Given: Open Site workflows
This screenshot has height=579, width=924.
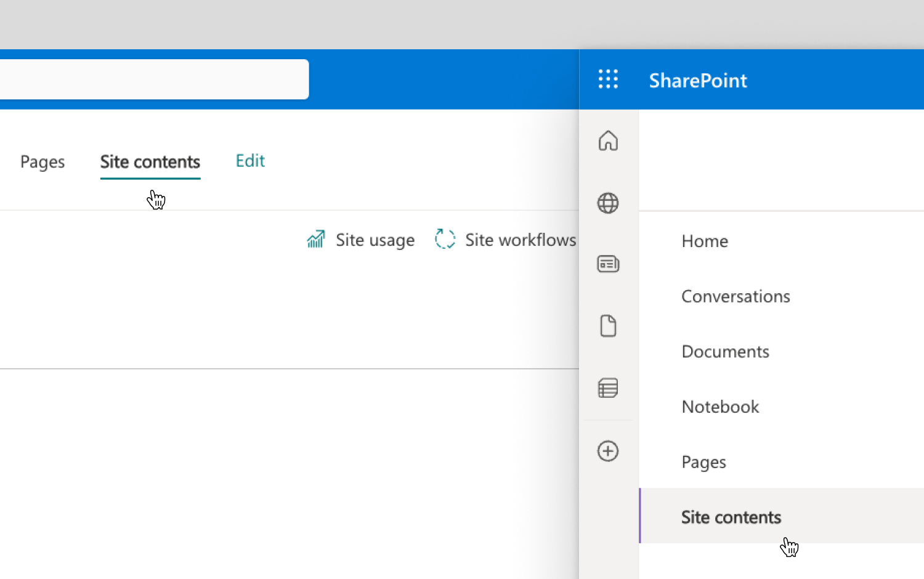Looking at the screenshot, I should tap(521, 240).
